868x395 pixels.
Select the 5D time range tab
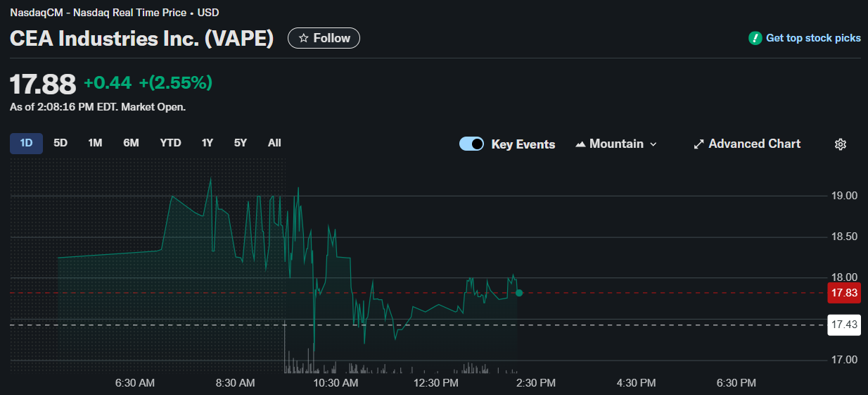[x=60, y=143]
